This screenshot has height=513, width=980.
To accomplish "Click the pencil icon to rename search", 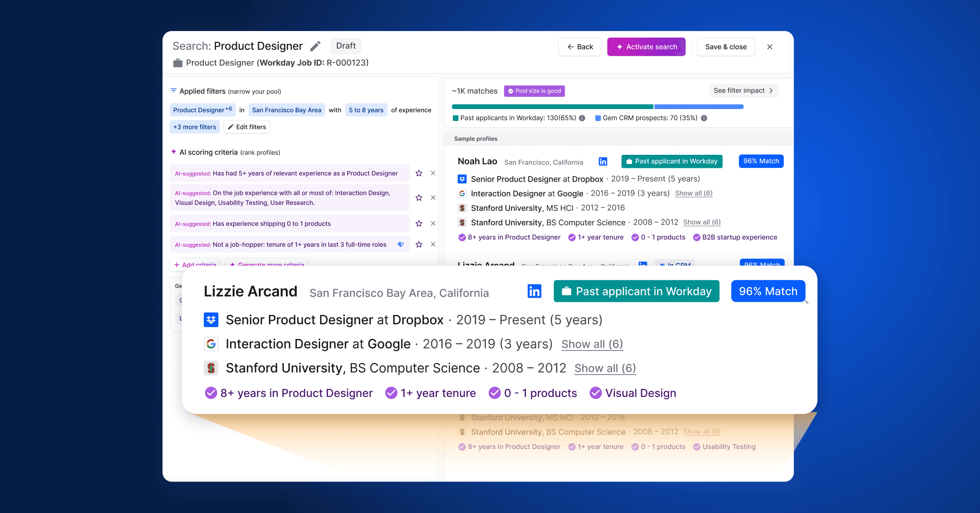I will (315, 46).
